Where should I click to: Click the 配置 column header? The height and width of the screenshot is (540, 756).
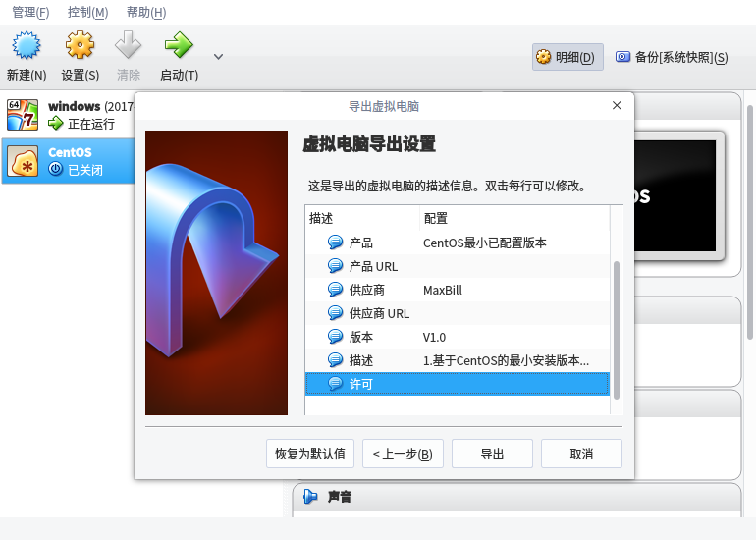click(x=514, y=218)
